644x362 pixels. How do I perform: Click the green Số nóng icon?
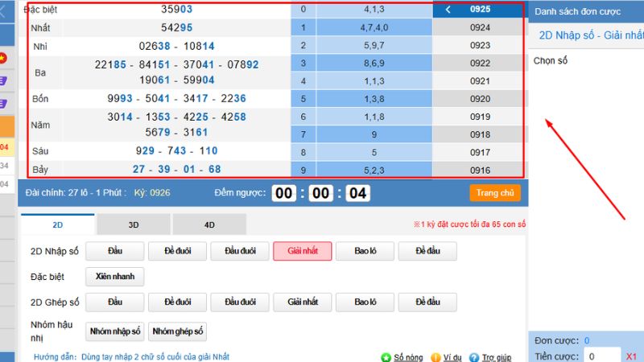(x=386, y=356)
